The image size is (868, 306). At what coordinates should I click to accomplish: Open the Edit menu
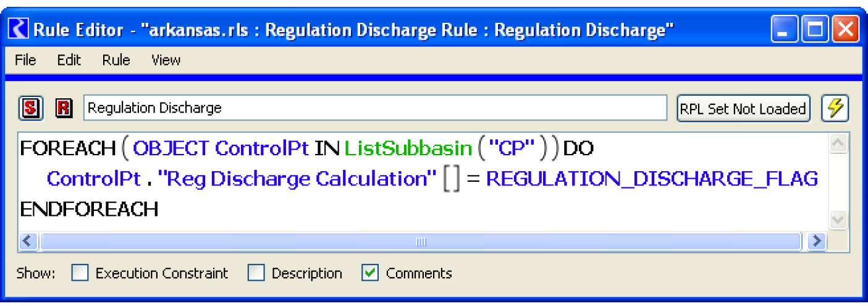click(x=69, y=60)
